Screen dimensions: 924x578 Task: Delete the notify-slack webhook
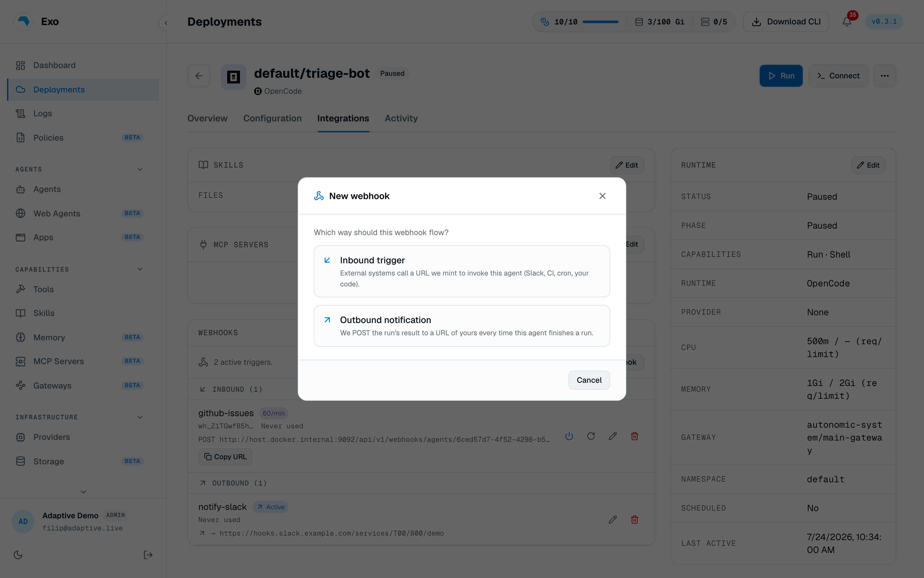pyautogui.click(x=634, y=520)
